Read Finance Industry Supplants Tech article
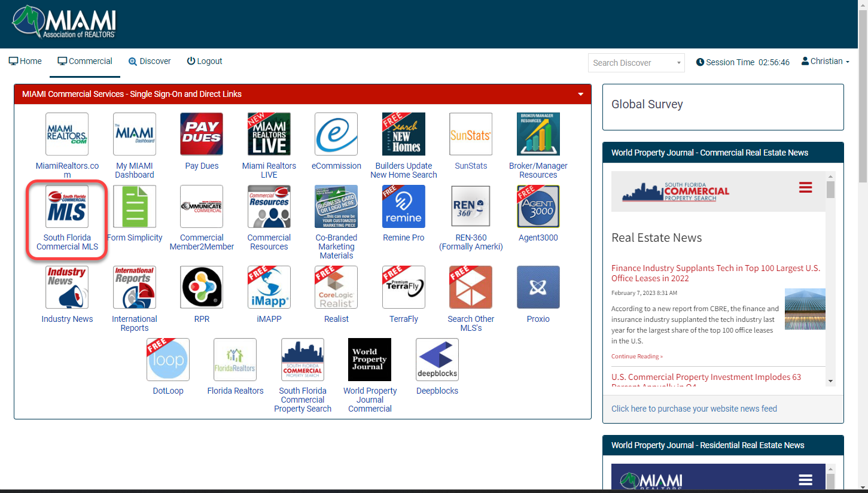 click(x=715, y=273)
